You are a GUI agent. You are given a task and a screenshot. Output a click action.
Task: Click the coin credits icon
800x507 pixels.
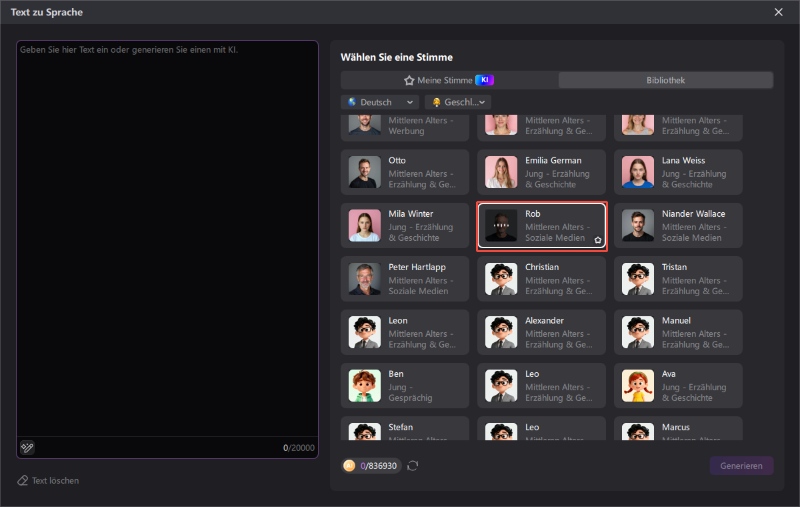click(349, 466)
